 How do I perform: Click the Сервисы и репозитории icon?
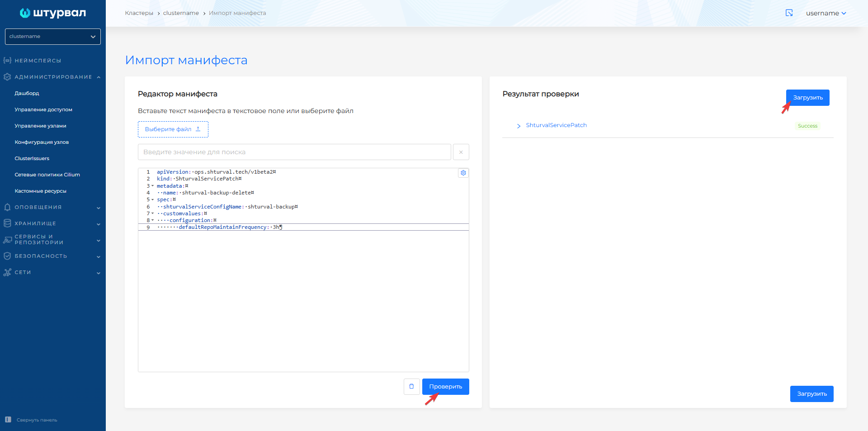(x=7, y=240)
